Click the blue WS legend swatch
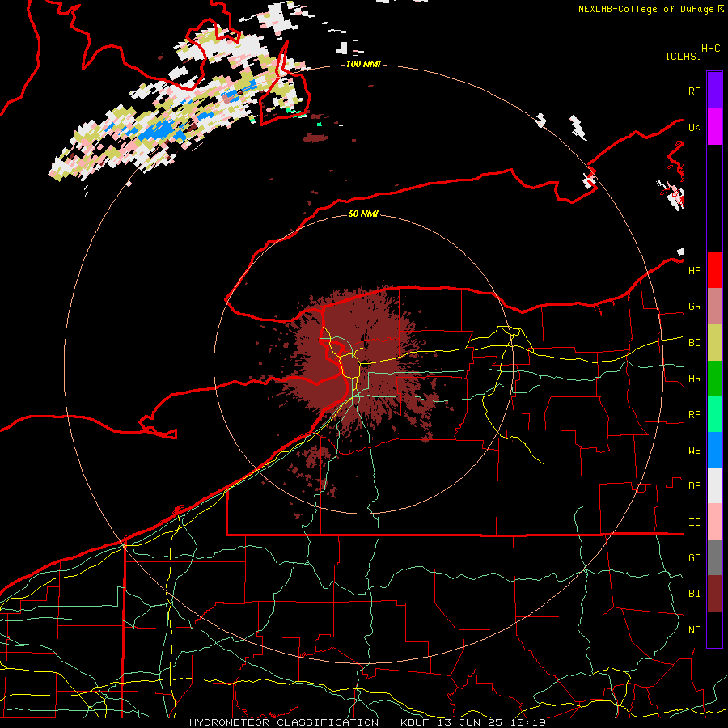Viewport: 728px width, 728px height. click(x=714, y=450)
